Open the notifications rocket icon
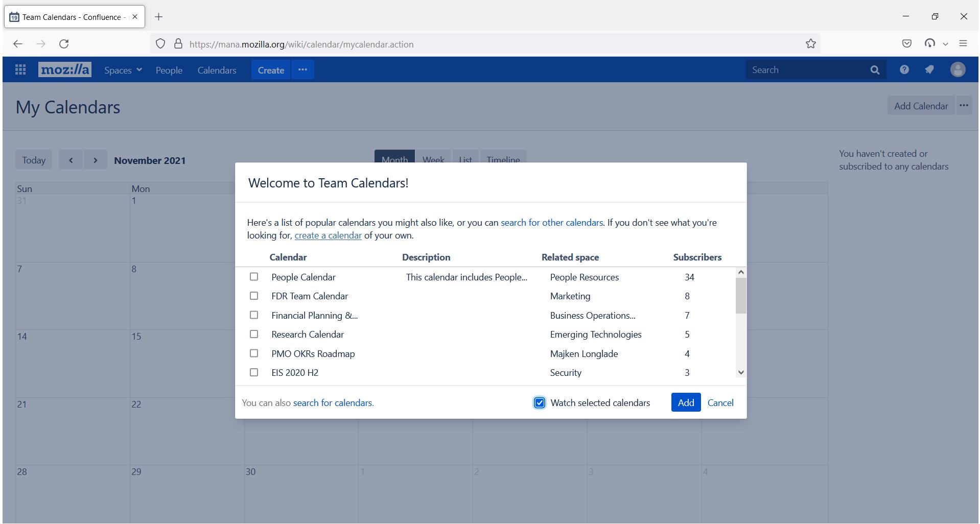 click(x=929, y=70)
